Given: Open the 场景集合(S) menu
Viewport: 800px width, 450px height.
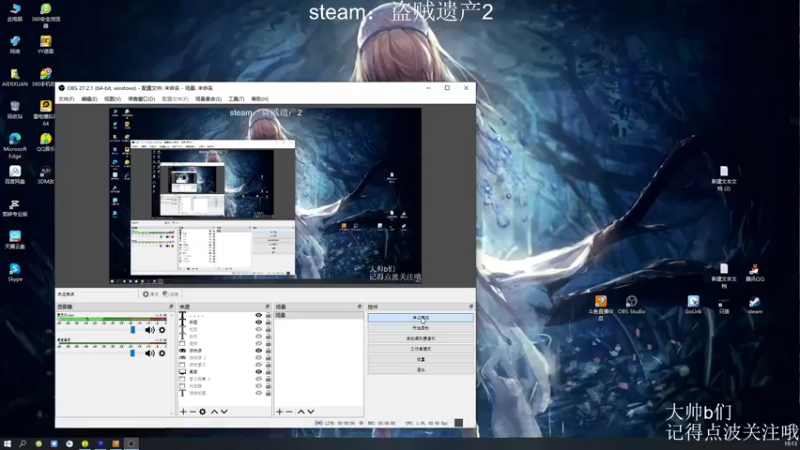Looking at the screenshot, I should [208, 99].
